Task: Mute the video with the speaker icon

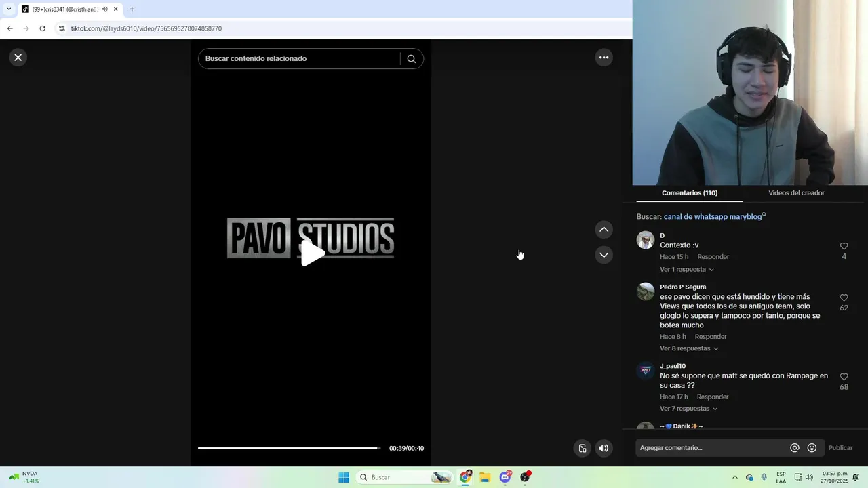Action: pos(603,448)
